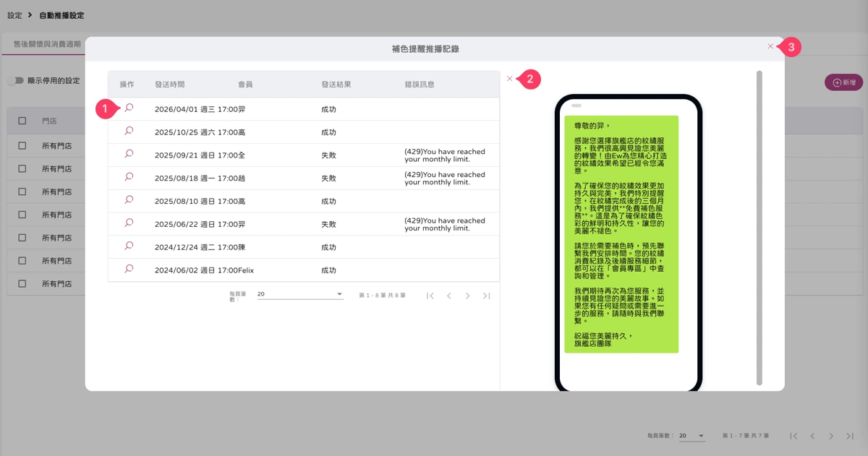This screenshot has width=868, height=456.
Task: Click member name Felix in the table
Action: tap(246, 270)
